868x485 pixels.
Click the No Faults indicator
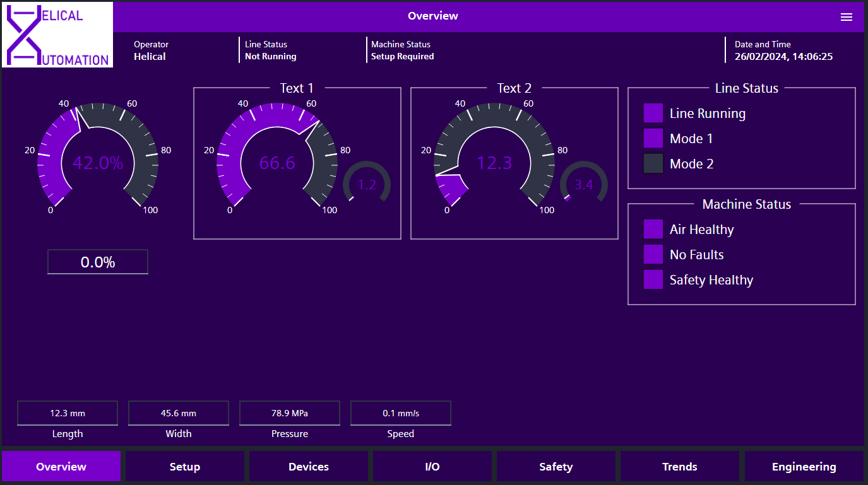pyautogui.click(x=653, y=254)
